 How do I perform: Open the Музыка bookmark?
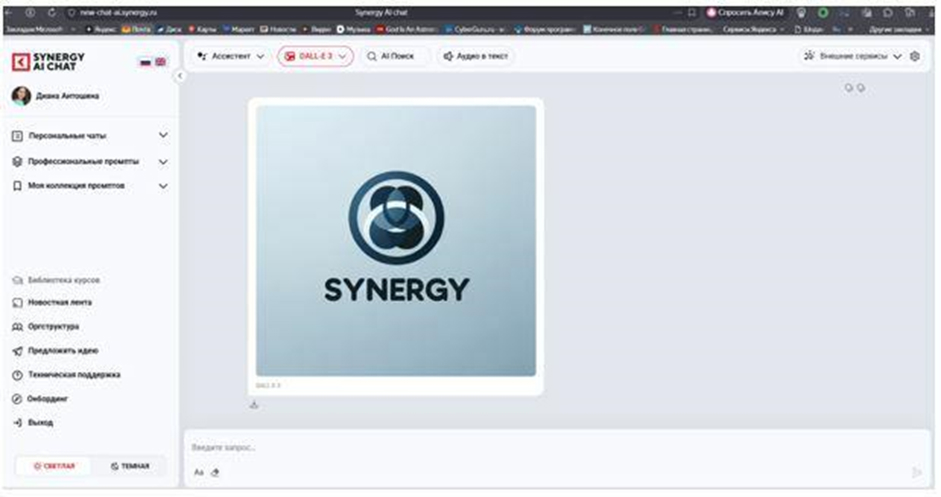(x=353, y=29)
